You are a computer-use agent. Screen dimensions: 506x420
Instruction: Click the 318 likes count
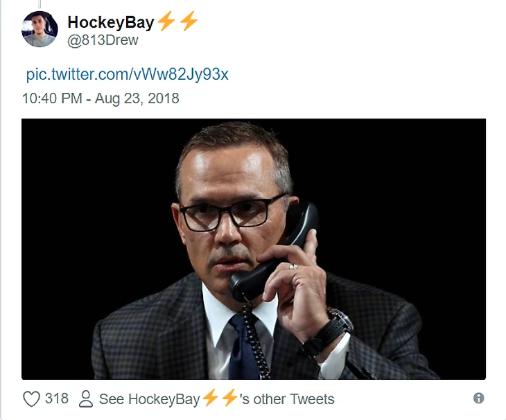coord(57,399)
